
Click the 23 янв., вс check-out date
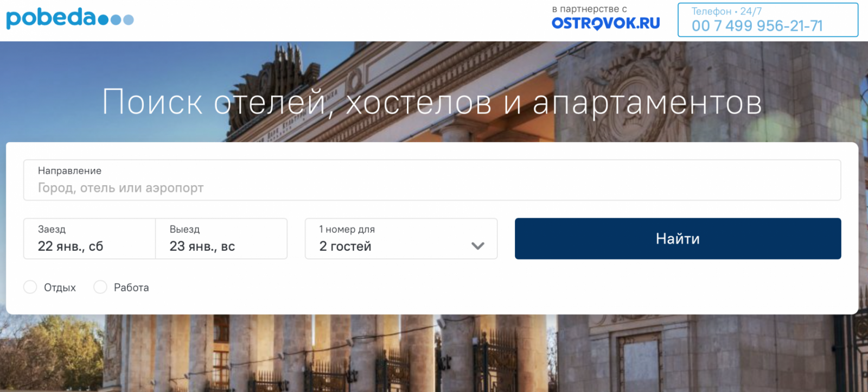(x=202, y=246)
